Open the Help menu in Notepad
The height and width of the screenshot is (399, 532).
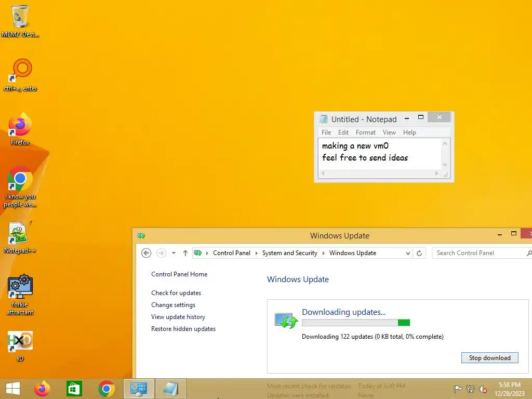(x=409, y=132)
